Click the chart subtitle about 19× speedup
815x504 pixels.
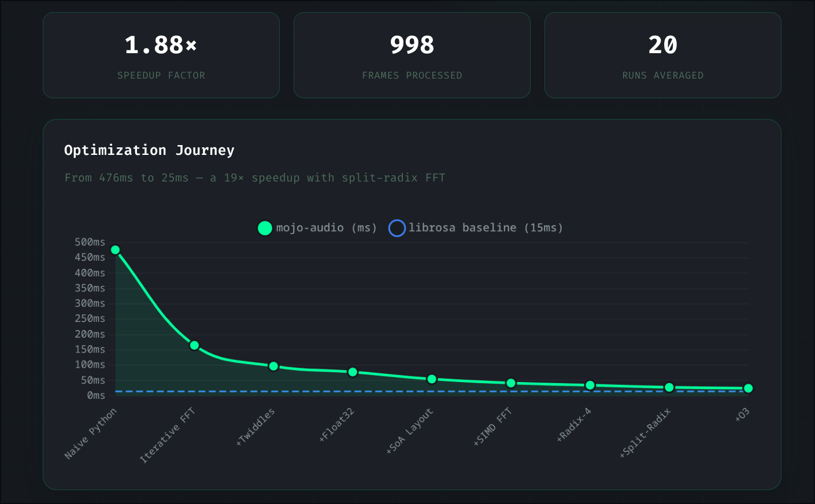click(255, 178)
